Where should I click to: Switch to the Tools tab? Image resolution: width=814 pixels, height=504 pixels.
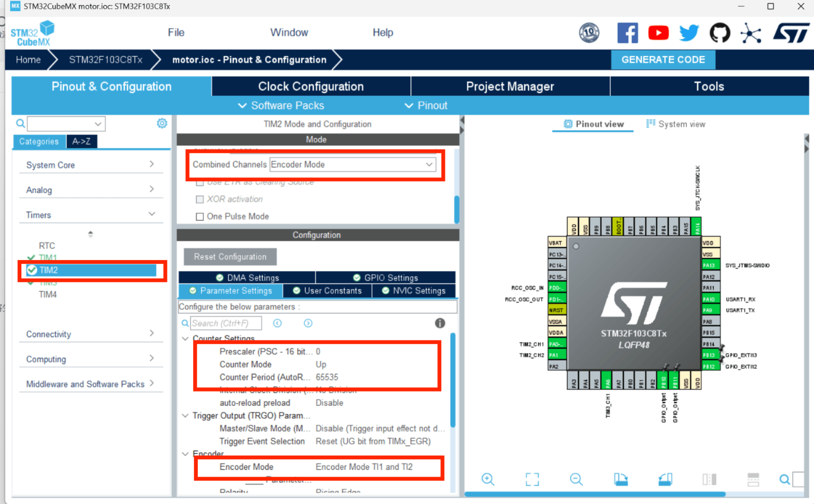(x=709, y=86)
